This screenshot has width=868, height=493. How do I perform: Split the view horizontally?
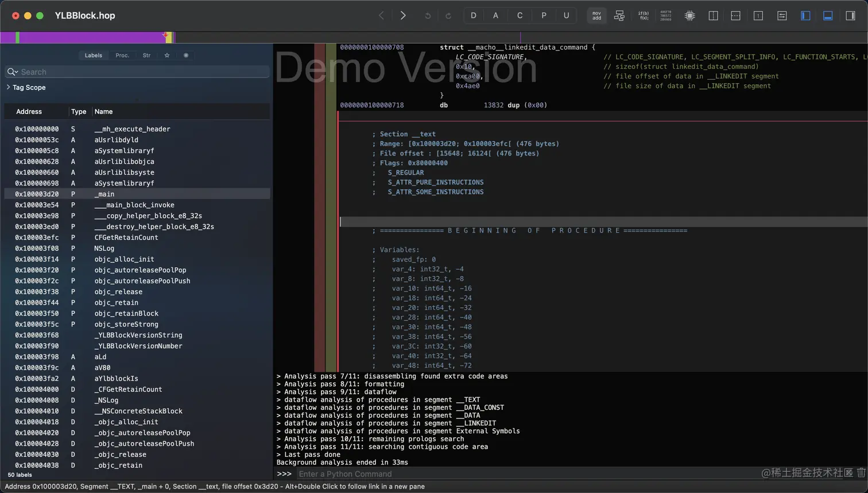736,15
